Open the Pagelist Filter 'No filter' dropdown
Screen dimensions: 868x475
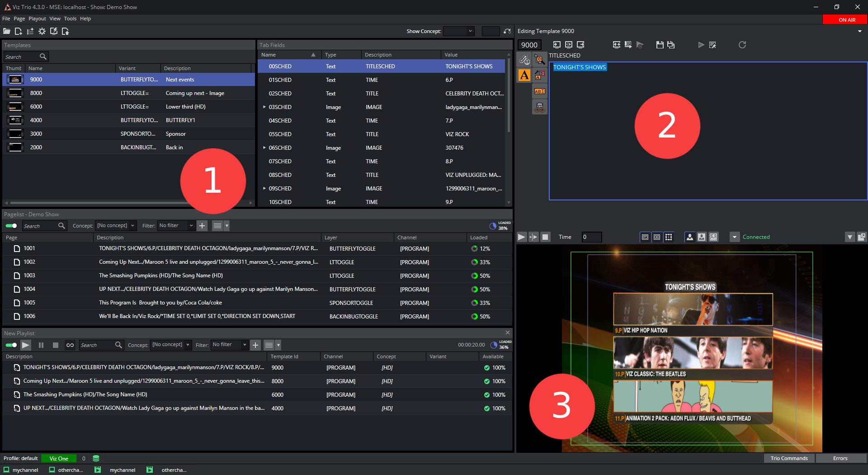(x=176, y=226)
